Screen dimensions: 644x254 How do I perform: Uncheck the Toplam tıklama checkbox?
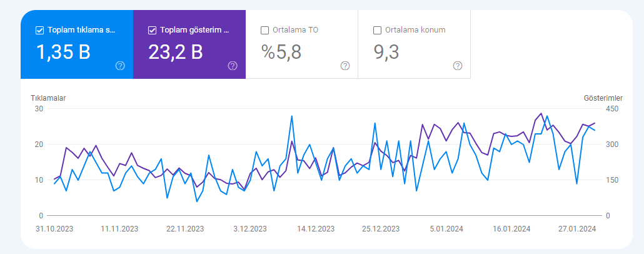[x=40, y=30]
